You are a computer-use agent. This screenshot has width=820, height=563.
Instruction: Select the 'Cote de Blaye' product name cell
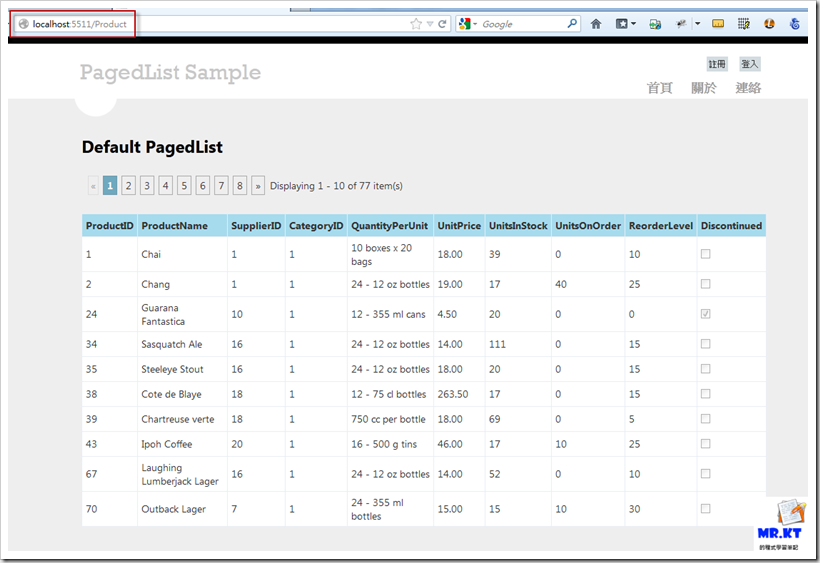coord(183,394)
